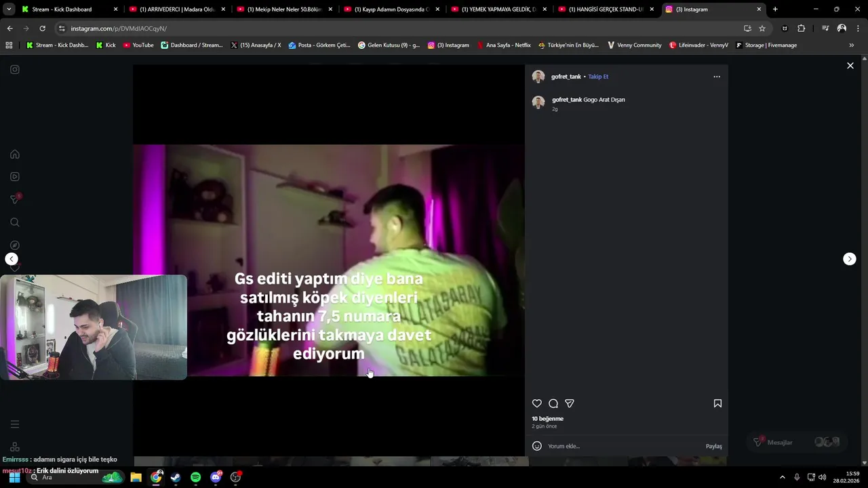Go to previous post arrow

tap(12, 259)
